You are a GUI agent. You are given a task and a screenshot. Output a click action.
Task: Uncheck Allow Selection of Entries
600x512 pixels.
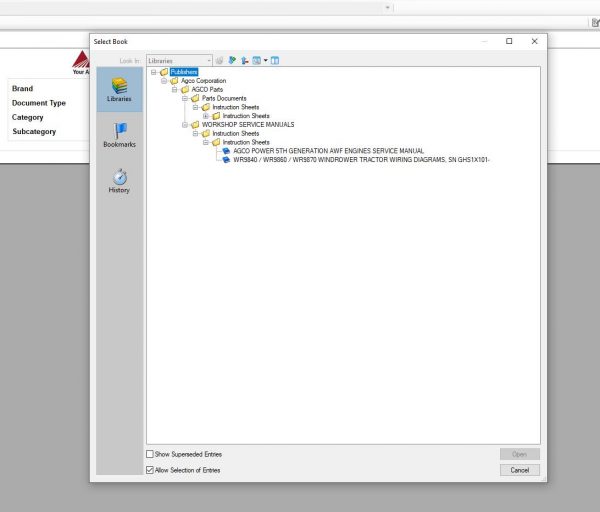pyautogui.click(x=150, y=470)
